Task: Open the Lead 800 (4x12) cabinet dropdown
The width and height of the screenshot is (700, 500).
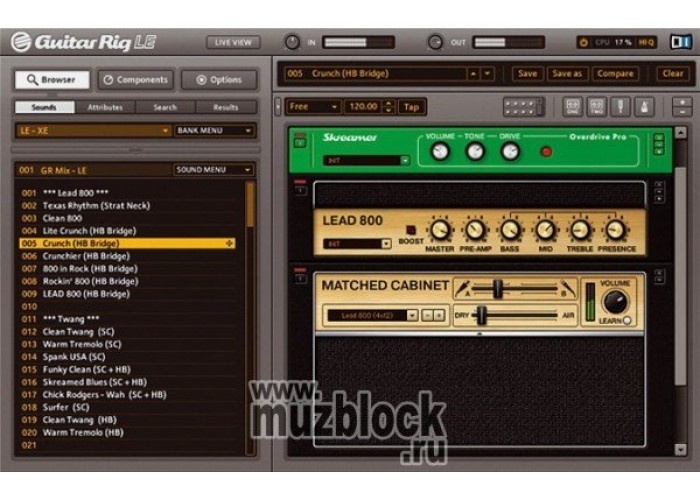Action: tap(372, 315)
